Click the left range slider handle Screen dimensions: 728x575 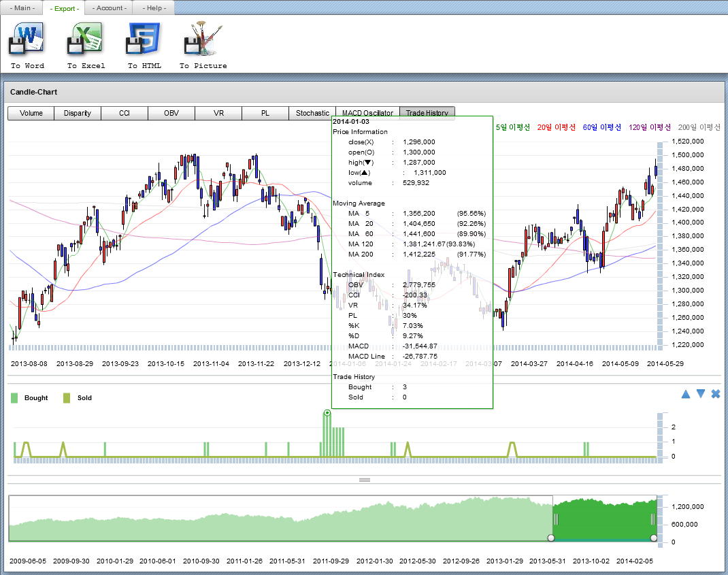(551, 538)
